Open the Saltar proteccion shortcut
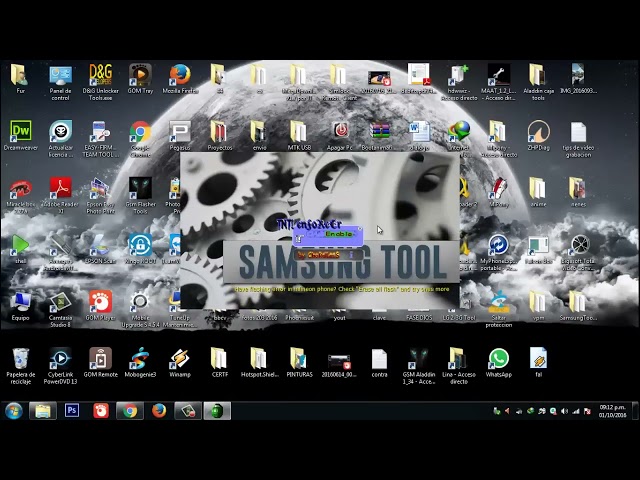The width and height of the screenshot is (640, 480). (x=499, y=309)
